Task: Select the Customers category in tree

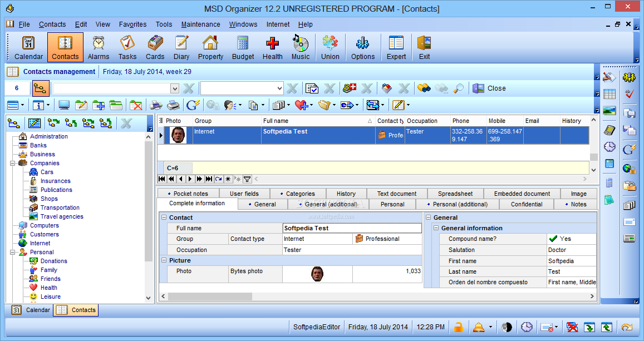Action: 44,234
